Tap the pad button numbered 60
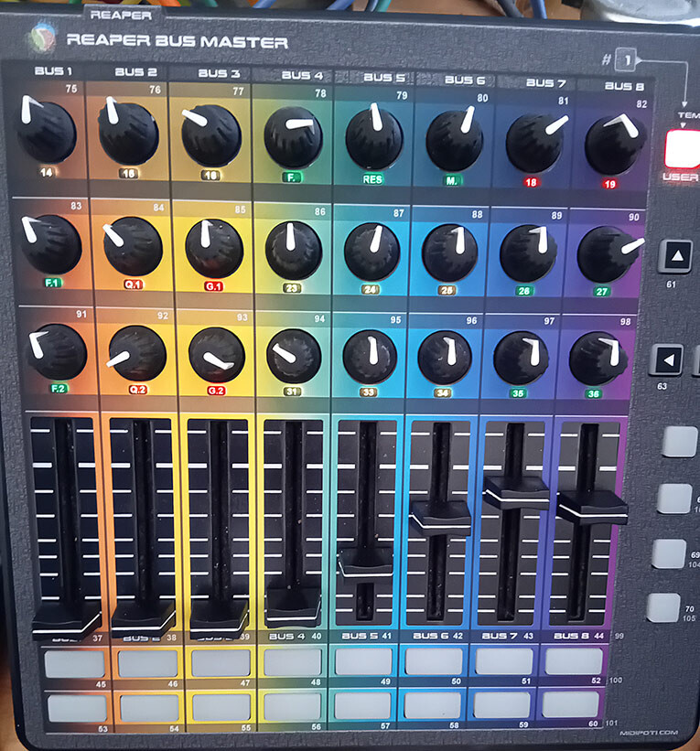The width and height of the screenshot is (700, 751). pyautogui.click(x=571, y=704)
